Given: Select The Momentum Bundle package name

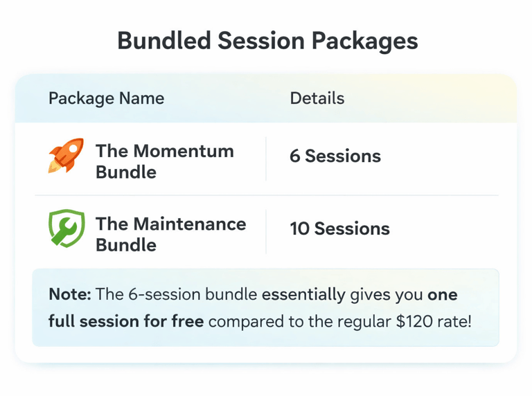Looking at the screenshot, I should point(164,161).
